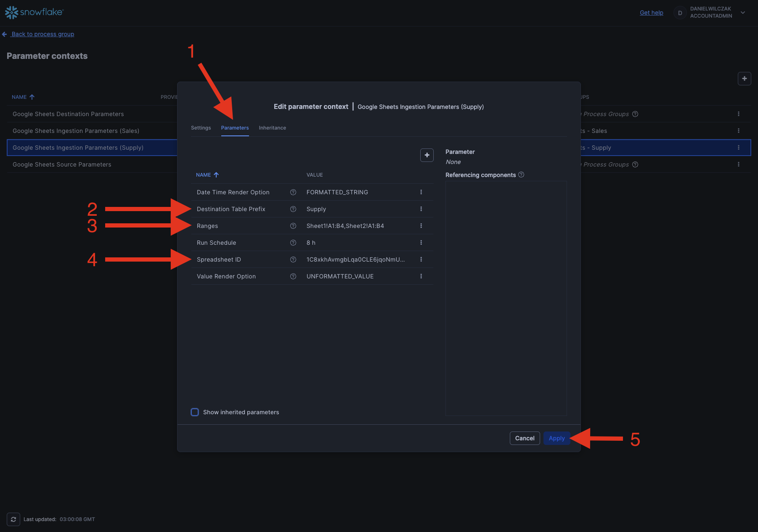Open actions menu for Sales ingestion context
This screenshot has height=532, width=758.
pyautogui.click(x=738, y=131)
